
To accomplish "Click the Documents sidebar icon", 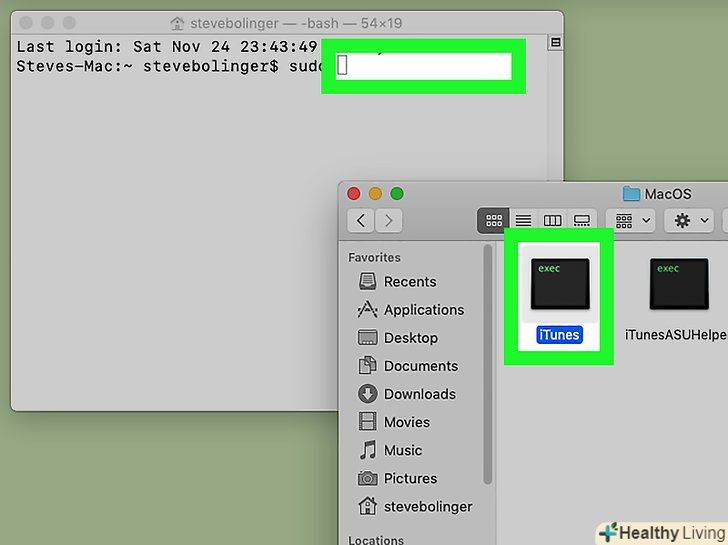I will (367, 366).
